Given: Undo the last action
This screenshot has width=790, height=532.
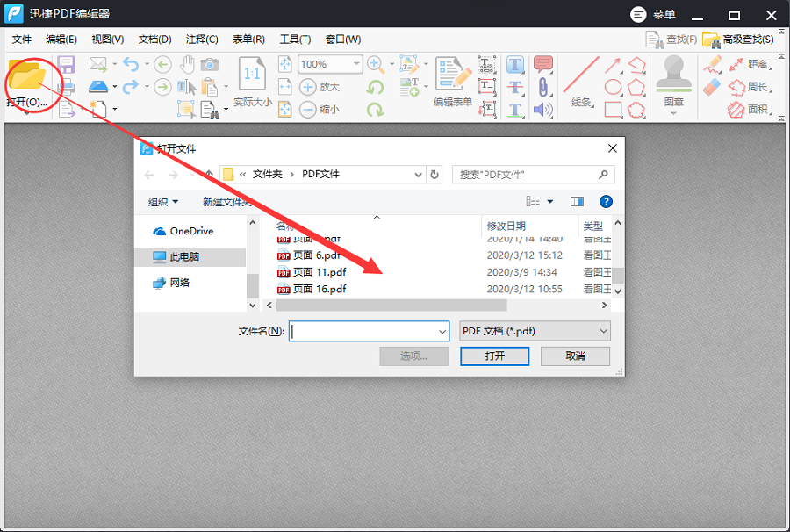Looking at the screenshot, I should pyautogui.click(x=131, y=64).
